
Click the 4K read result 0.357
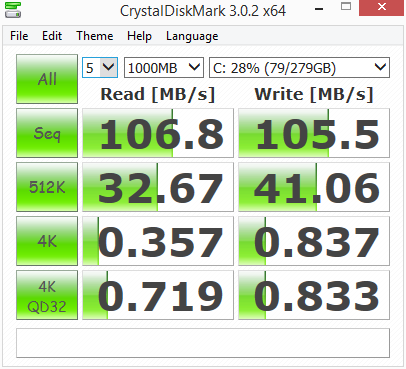tap(158, 241)
